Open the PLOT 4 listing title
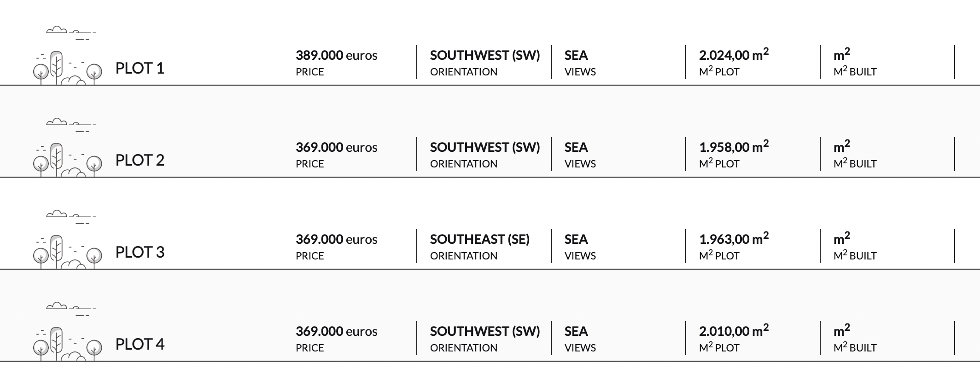Image resolution: width=980 pixels, height=380 pixels. pos(140,344)
